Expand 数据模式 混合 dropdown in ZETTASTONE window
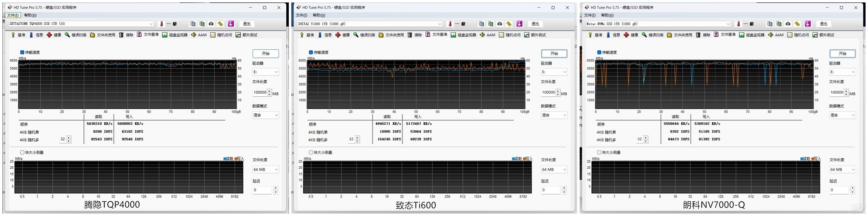The height and width of the screenshot is (216, 868). tap(265, 115)
